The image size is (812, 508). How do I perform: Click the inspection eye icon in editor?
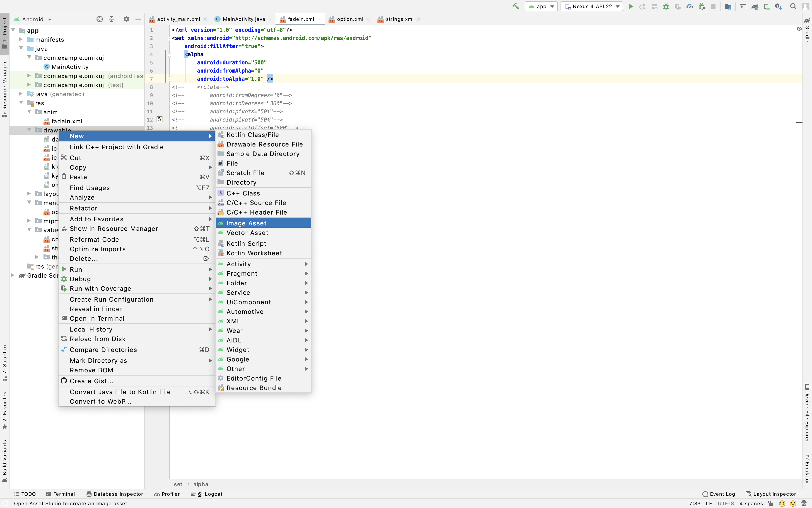tap(799, 29)
